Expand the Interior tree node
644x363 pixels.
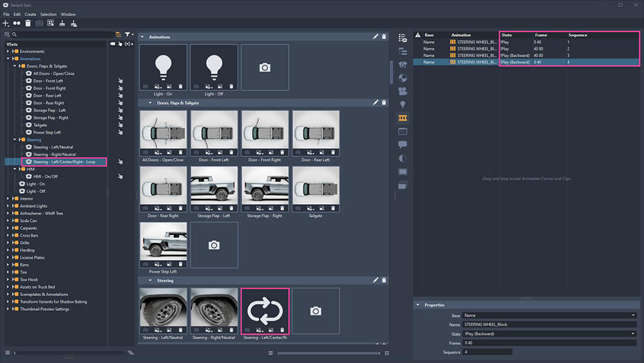[8, 198]
